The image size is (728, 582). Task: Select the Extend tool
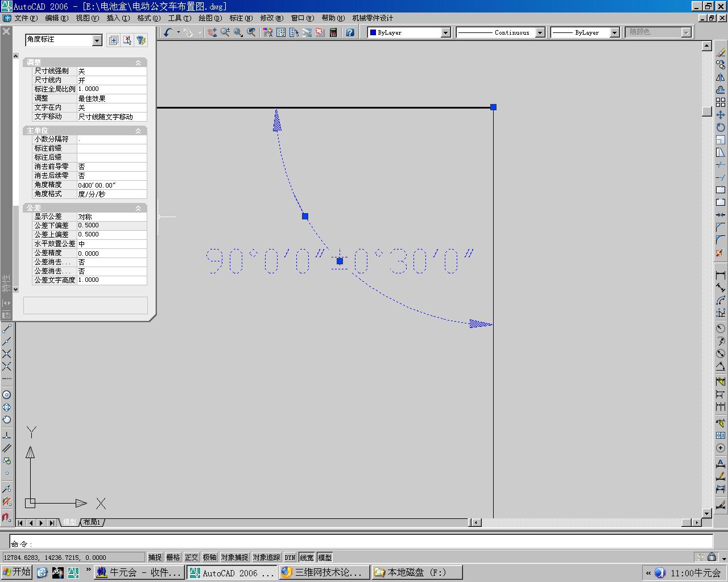click(721, 177)
